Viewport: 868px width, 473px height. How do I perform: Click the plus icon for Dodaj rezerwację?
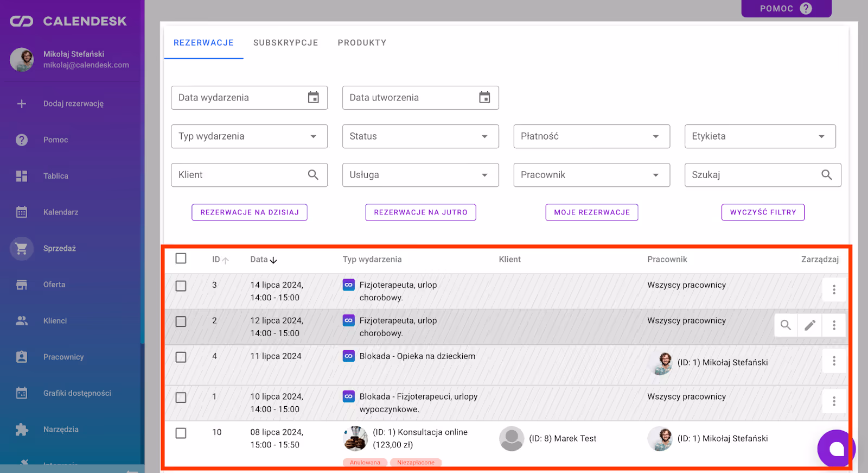tap(22, 104)
